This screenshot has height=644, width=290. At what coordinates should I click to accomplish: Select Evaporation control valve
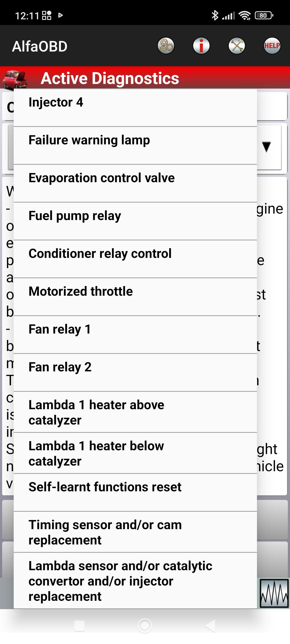[x=135, y=183]
